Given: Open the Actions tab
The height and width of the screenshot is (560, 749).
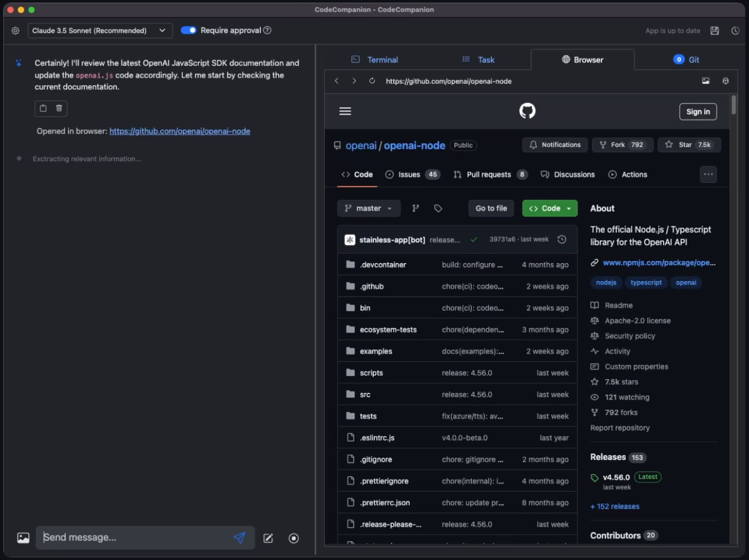Looking at the screenshot, I should click(628, 174).
